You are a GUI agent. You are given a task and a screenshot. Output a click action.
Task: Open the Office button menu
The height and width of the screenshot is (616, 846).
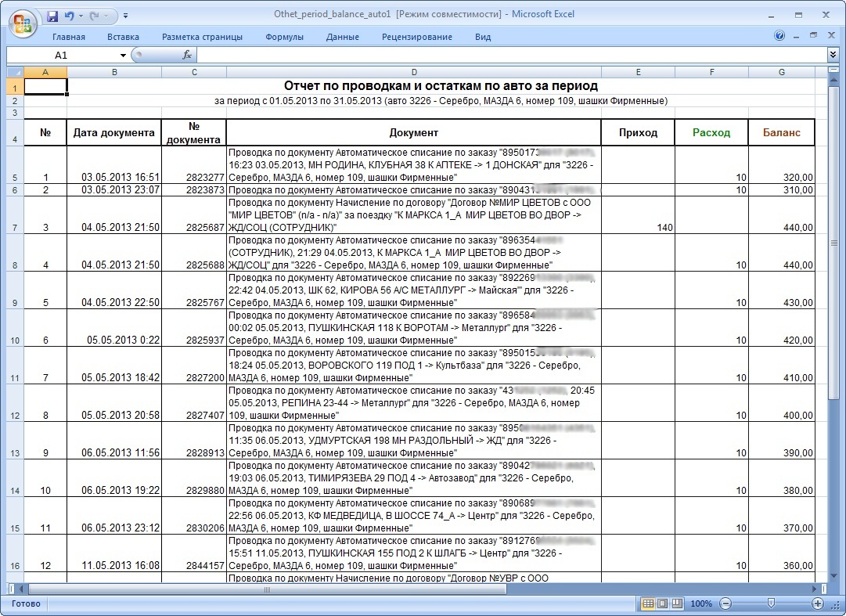(x=24, y=21)
